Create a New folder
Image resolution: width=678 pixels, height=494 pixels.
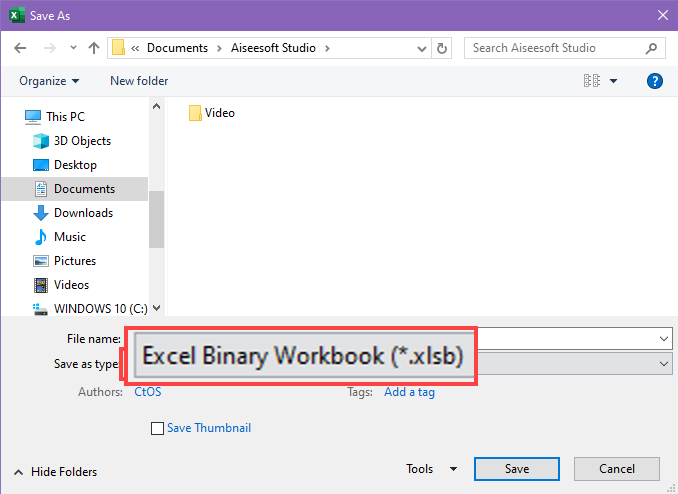pyautogui.click(x=139, y=81)
